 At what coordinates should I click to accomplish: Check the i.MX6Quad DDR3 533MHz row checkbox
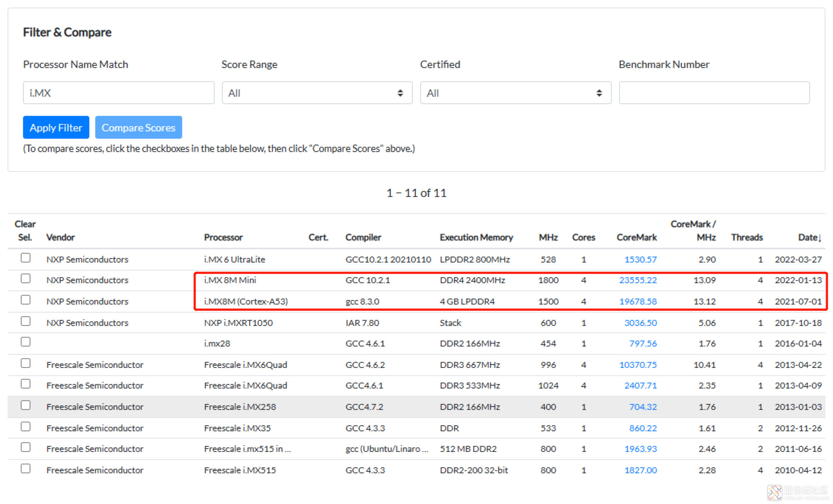[25, 384]
